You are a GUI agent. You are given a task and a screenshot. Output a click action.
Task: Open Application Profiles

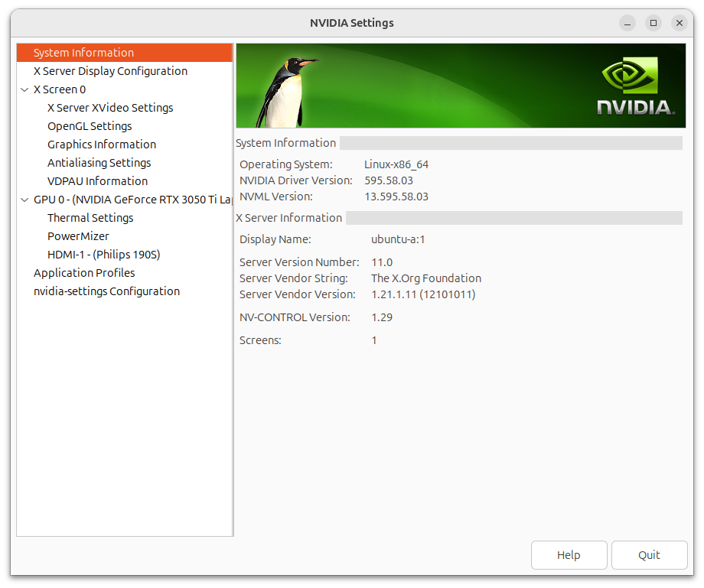[84, 273]
